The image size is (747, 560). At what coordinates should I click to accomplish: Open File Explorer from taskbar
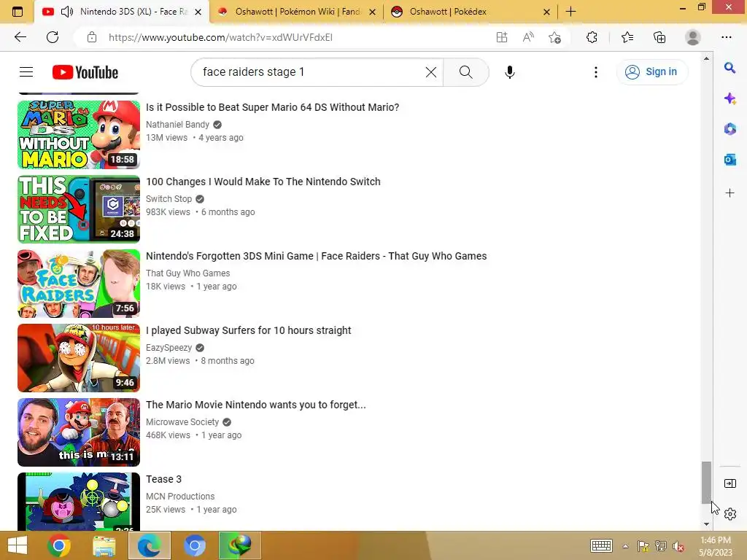click(104, 545)
